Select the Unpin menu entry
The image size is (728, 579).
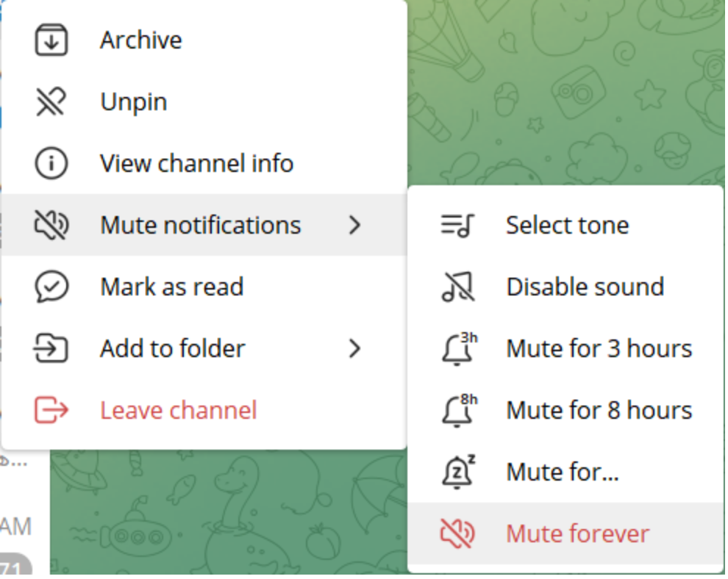[x=204, y=101]
